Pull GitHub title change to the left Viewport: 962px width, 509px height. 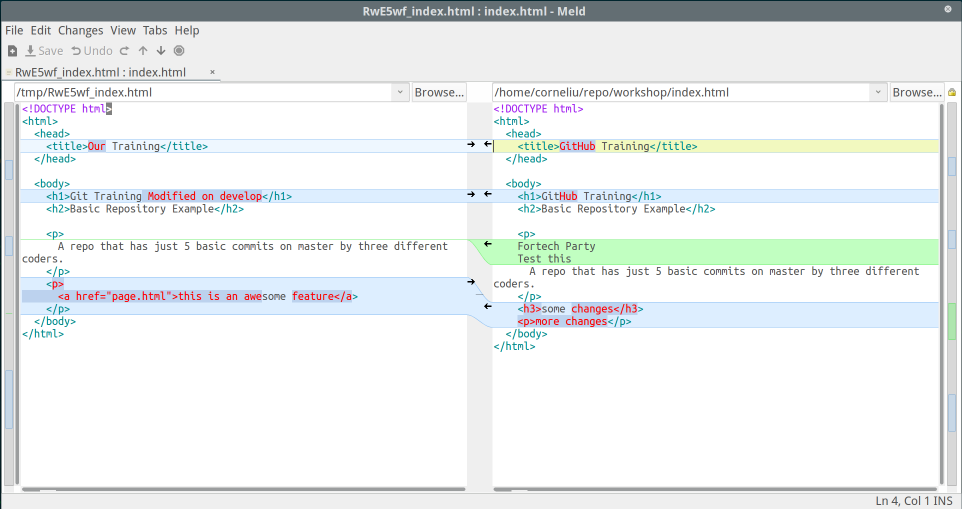[x=488, y=145]
